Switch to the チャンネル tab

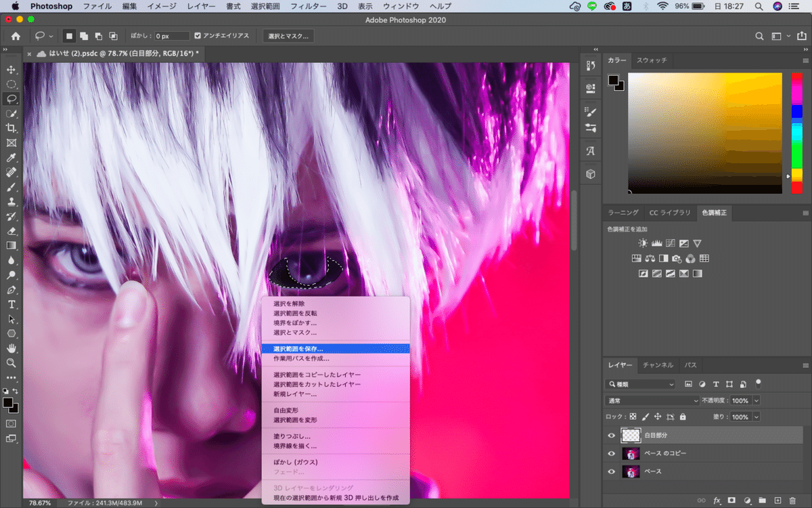(x=658, y=365)
